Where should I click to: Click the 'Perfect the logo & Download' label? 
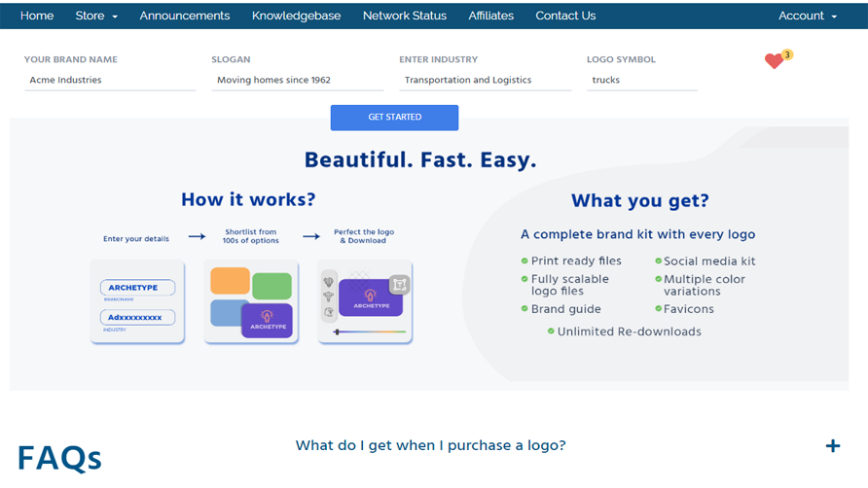point(364,236)
